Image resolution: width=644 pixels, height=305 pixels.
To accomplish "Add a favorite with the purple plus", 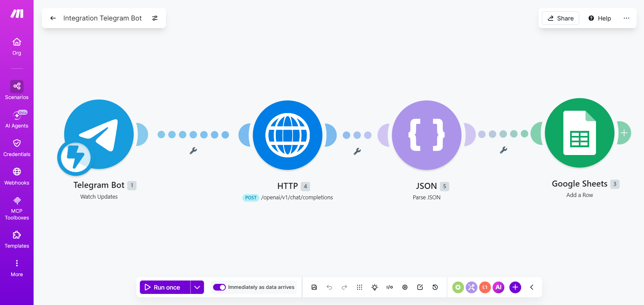I will tap(515, 287).
